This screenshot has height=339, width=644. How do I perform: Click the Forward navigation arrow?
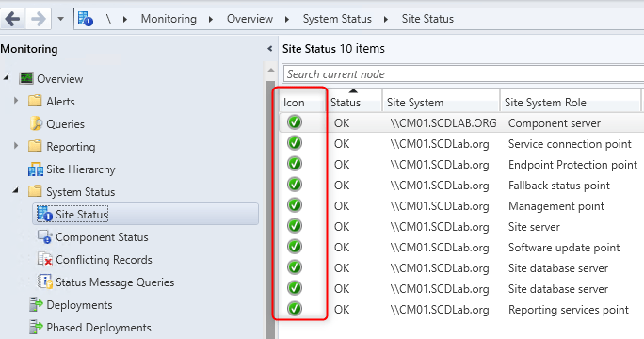(39, 19)
